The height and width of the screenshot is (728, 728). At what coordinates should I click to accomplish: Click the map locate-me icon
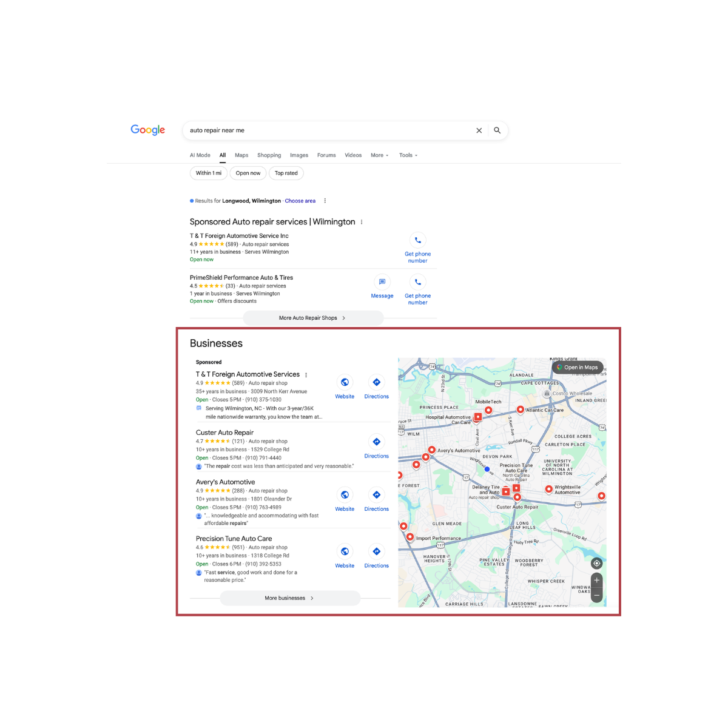[596, 564]
